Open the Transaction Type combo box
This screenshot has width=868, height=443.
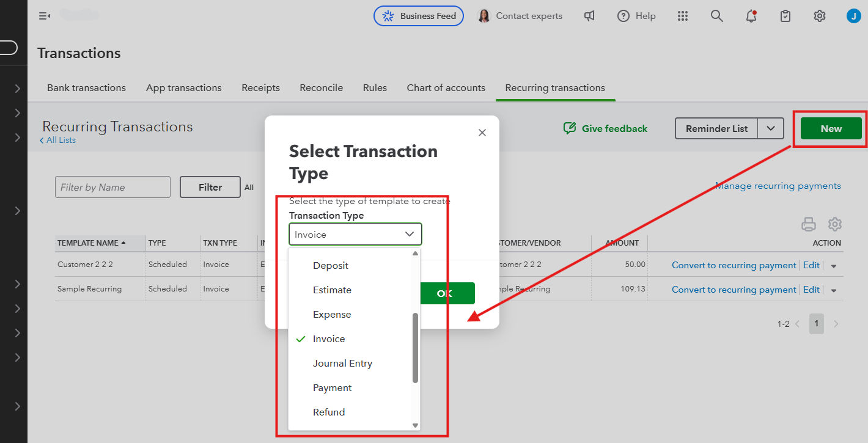coord(355,234)
